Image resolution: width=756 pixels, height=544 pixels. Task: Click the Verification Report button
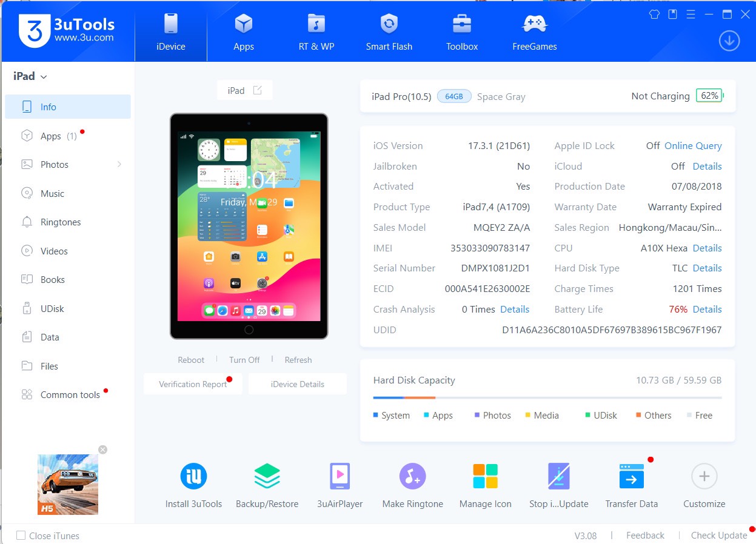[x=193, y=384]
